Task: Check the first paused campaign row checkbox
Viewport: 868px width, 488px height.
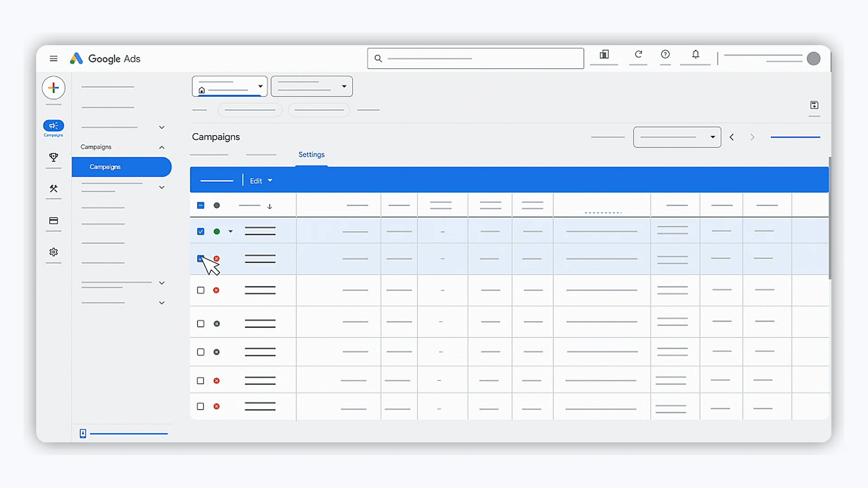Action: point(201,324)
